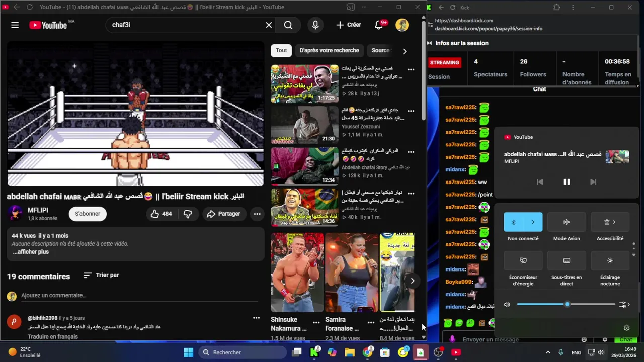Image resolution: width=644 pixels, height=362 pixels.
Task: Open options for the 1:17:25 video
Action: coord(411,69)
